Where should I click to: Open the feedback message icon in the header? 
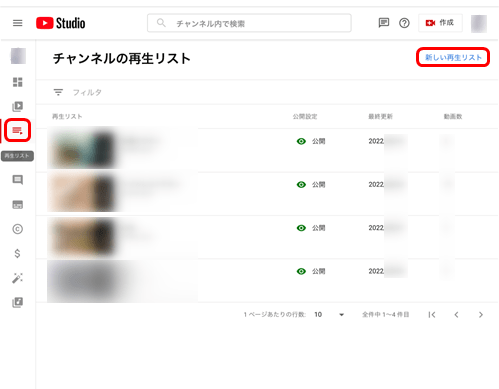click(x=384, y=23)
